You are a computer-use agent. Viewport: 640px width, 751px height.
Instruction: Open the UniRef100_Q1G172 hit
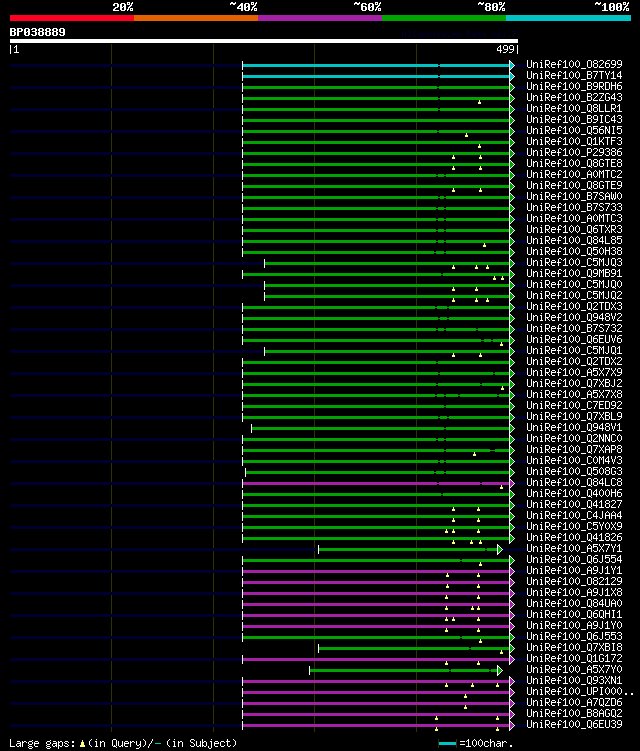pyautogui.click(x=574, y=659)
